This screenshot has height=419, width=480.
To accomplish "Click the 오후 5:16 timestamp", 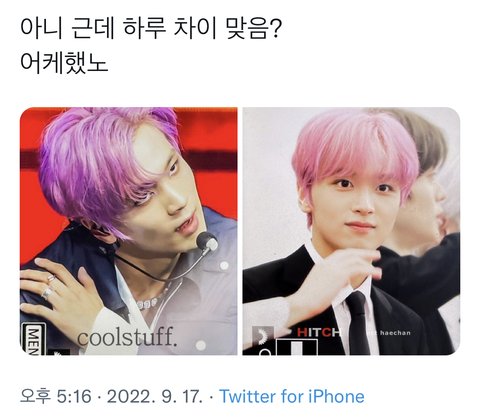I will pos(55,396).
